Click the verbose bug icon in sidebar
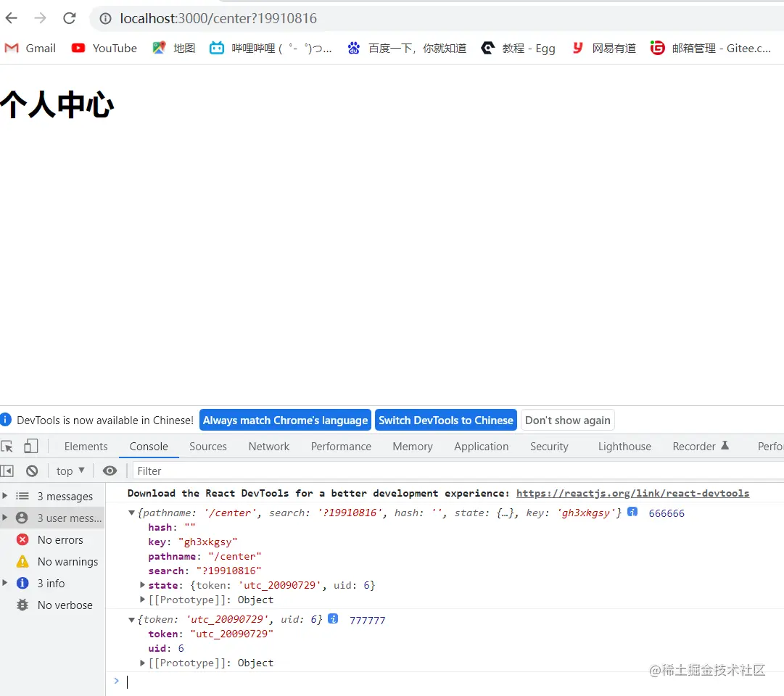Screen dimensions: 784x696 (x=22, y=605)
